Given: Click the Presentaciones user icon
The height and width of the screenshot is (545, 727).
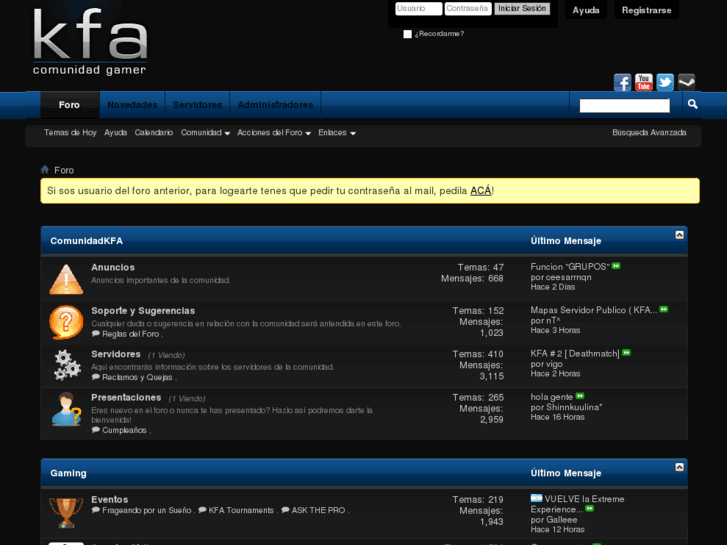Looking at the screenshot, I should [x=66, y=409].
